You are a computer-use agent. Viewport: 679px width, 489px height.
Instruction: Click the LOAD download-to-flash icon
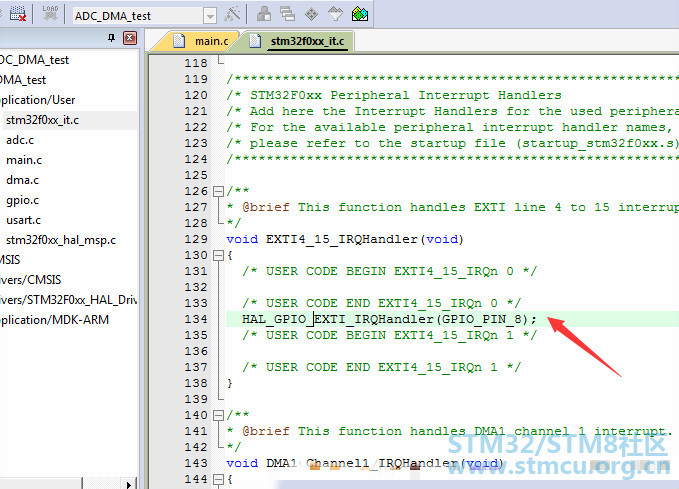pyautogui.click(x=50, y=14)
